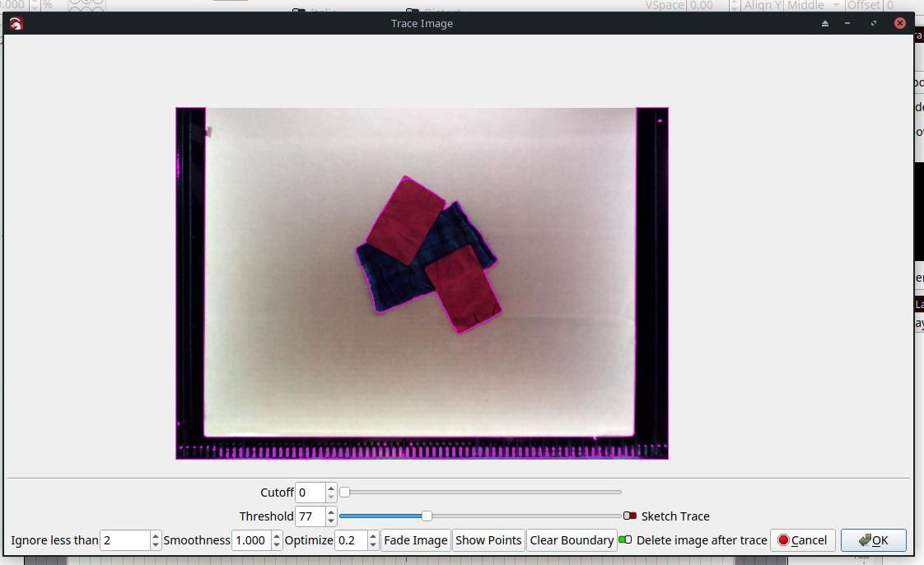924x565 pixels.
Task: Click the Show Points button
Action: pyautogui.click(x=488, y=540)
